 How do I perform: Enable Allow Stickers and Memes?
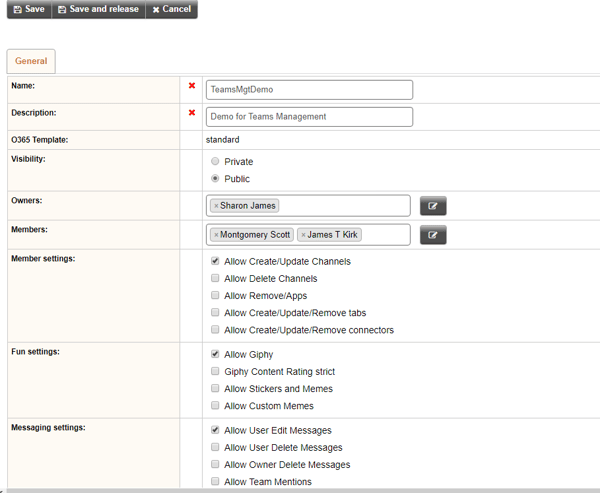(215, 388)
